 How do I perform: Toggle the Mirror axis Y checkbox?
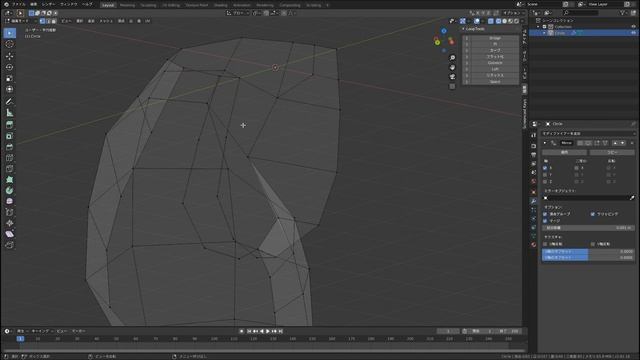[545, 175]
